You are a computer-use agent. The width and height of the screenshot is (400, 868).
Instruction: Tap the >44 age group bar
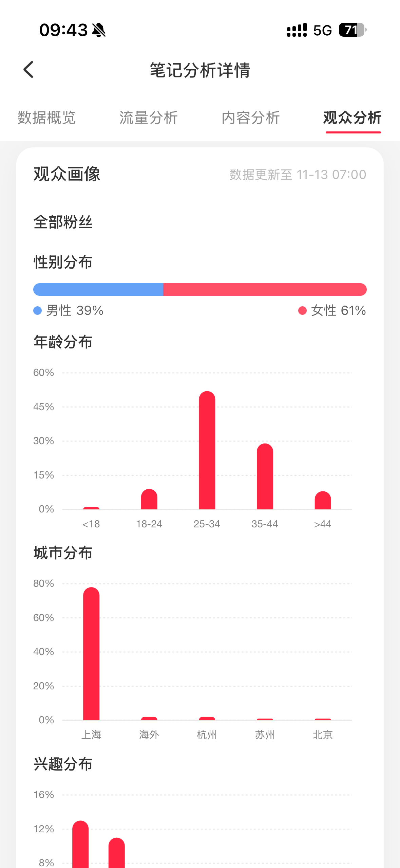pyautogui.click(x=323, y=500)
